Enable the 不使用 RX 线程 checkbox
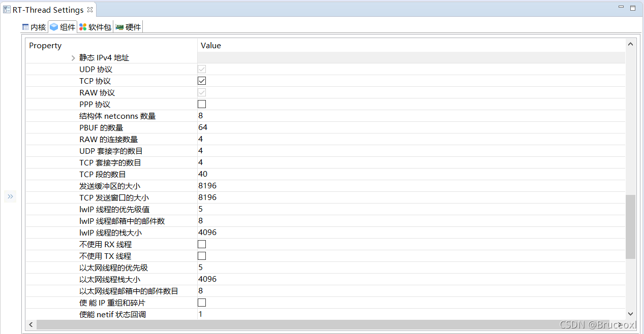The height and width of the screenshot is (334, 644). pos(202,244)
